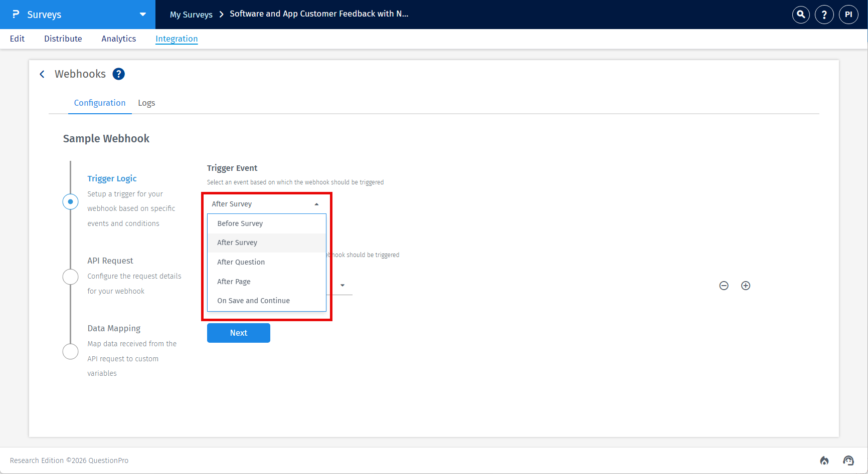Select Before Survey option
The image size is (868, 474).
[x=267, y=223]
